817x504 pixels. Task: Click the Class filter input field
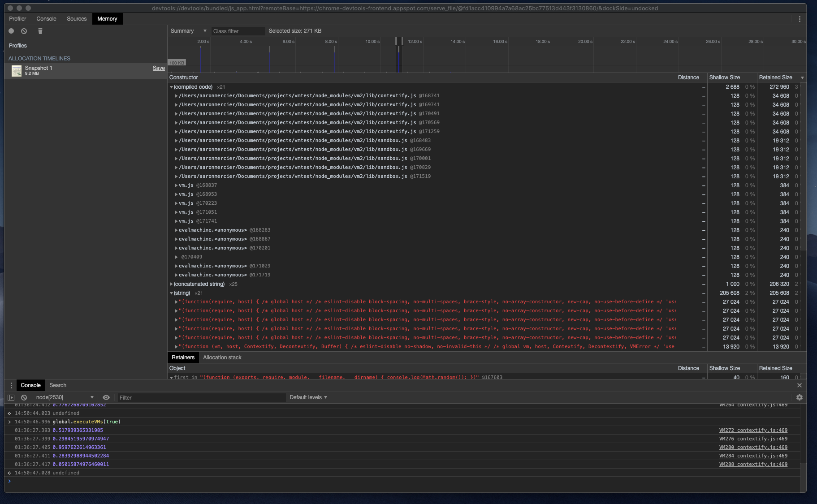(238, 30)
